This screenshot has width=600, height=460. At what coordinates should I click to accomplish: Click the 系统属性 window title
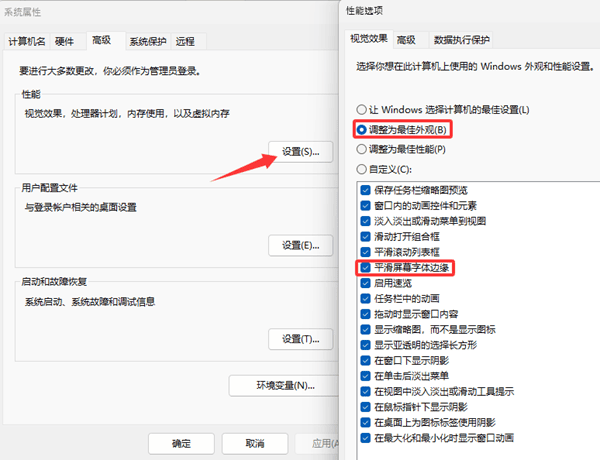tap(23, 12)
